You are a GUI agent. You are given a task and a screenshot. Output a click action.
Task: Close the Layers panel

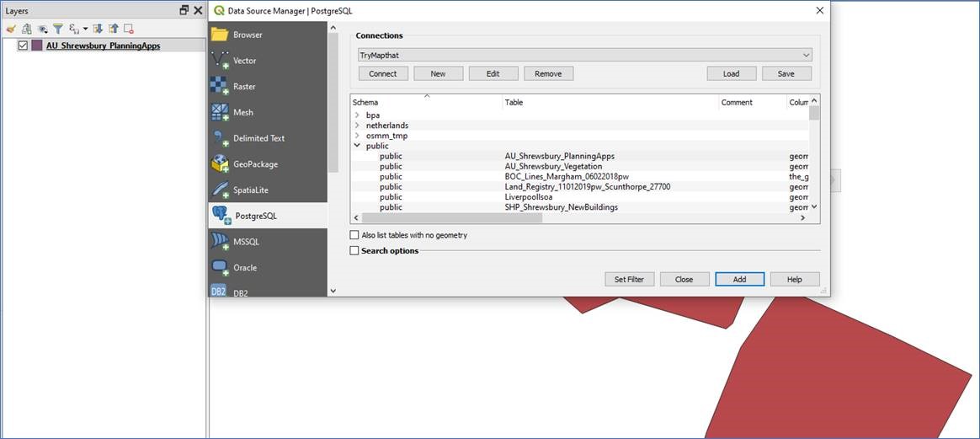pyautogui.click(x=198, y=10)
